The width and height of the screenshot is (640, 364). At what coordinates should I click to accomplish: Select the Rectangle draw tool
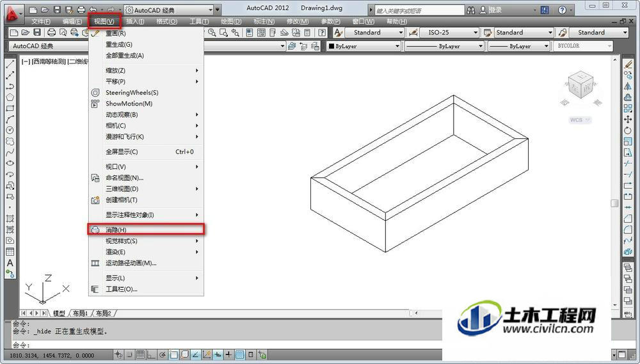pos(10,109)
